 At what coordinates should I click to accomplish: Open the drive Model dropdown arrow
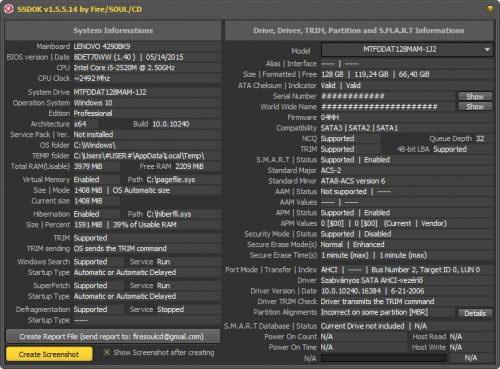(487, 50)
